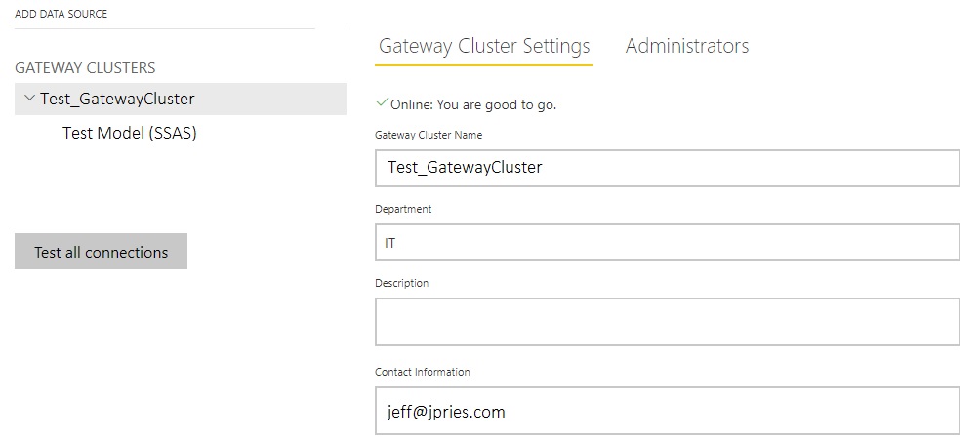The height and width of the screenshot is (439, 980).
Task: Switch to the Gateway Cluster Settings tab
Action: click(x=484, y=46)
